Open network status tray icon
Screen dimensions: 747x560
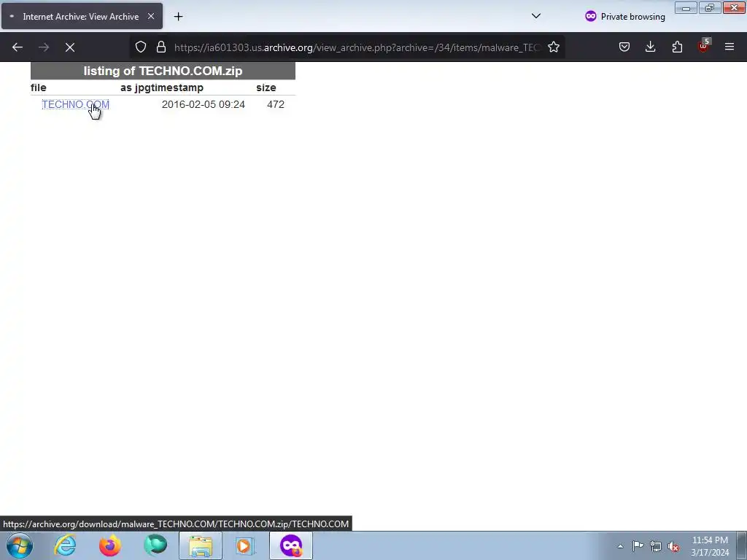pyautogui.click(x=656, y=546)
